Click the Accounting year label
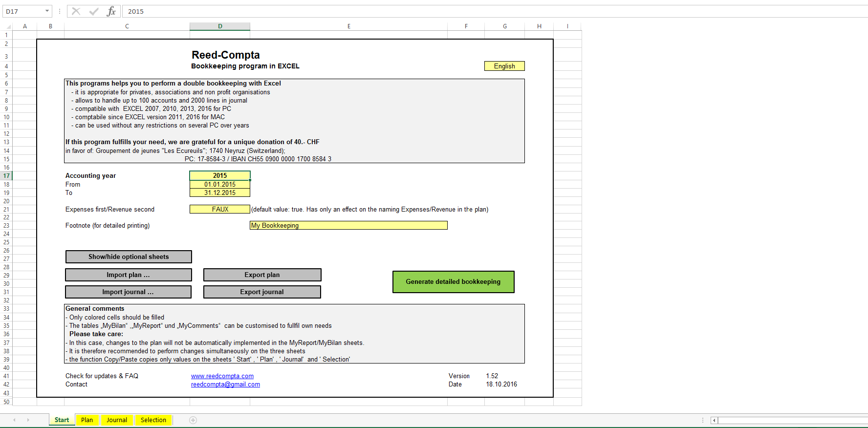The width and height of the screenshot is (868, 428). coord(91,176)
